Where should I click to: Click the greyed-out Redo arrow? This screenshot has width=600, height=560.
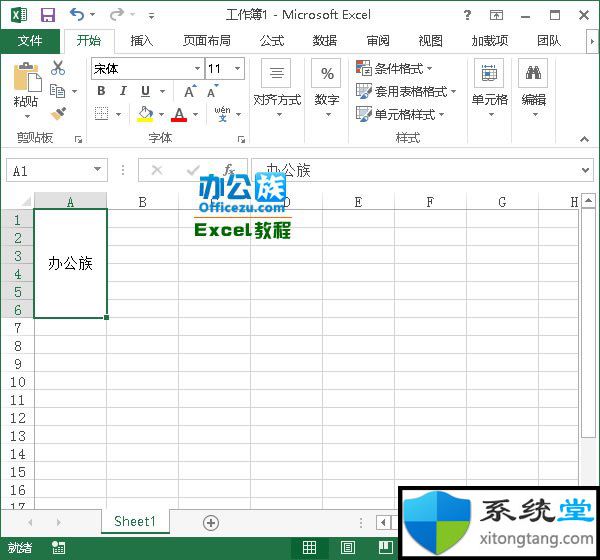(x=116, y=15)
